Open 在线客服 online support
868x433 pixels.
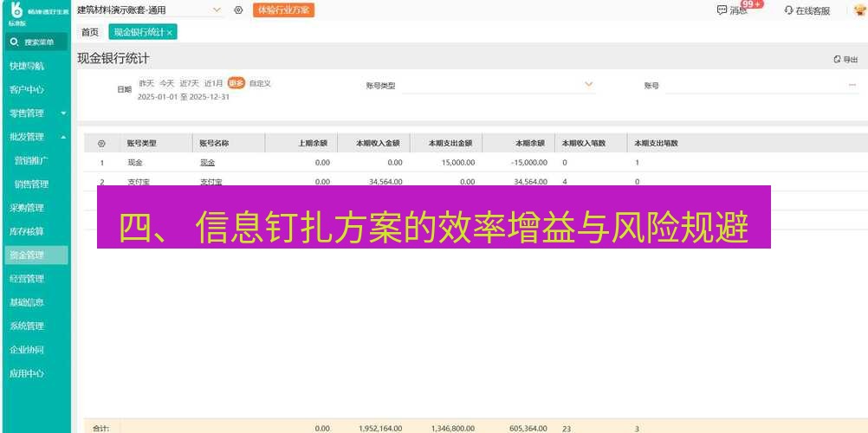click(807, 10)
